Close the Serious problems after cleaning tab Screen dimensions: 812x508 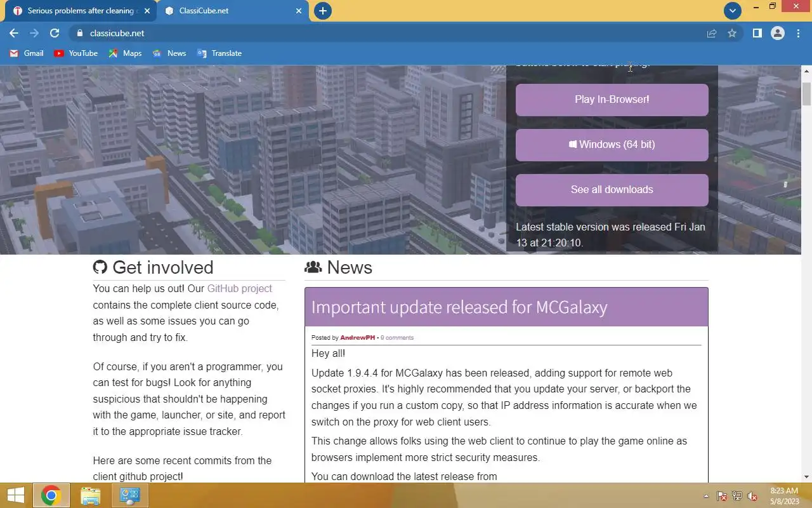pos(147,11)
